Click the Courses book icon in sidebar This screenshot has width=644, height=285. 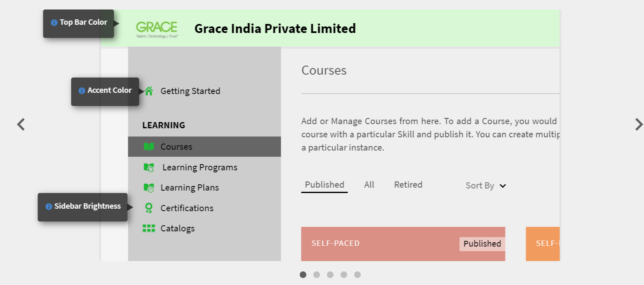click(148, 147)
